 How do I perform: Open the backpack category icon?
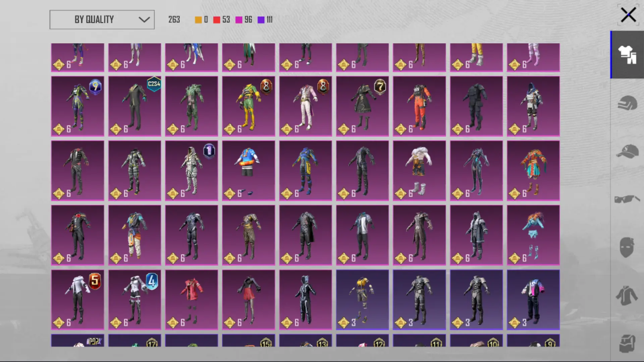click(627, 344)
